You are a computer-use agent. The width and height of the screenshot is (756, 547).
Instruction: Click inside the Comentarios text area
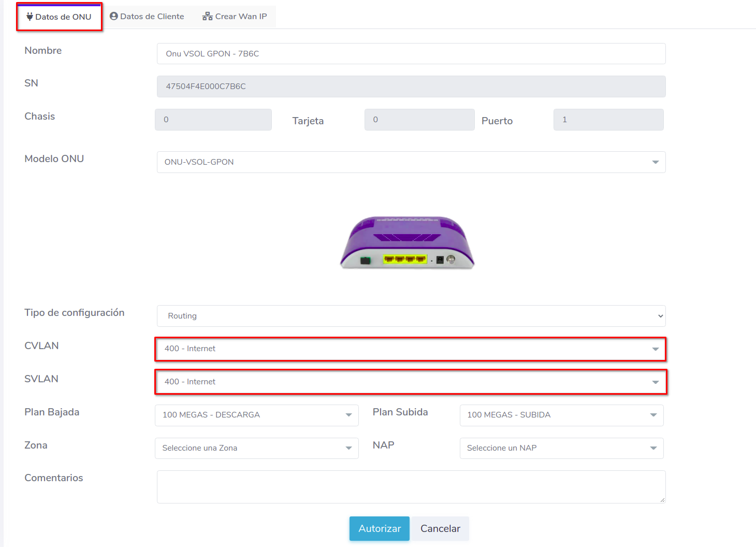(411, 486)
